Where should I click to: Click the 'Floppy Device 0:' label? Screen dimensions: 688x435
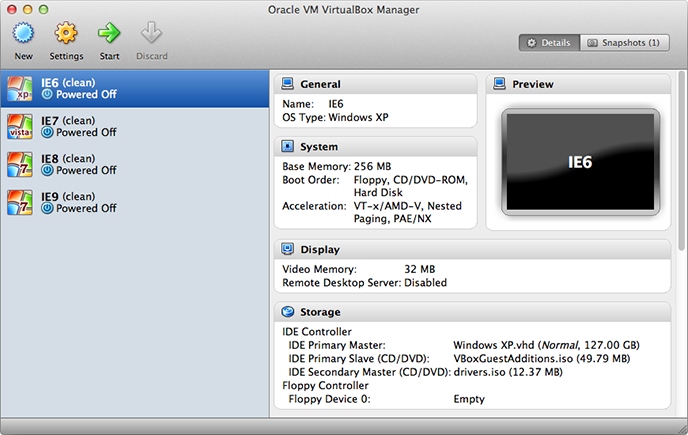tap(330, 399)
